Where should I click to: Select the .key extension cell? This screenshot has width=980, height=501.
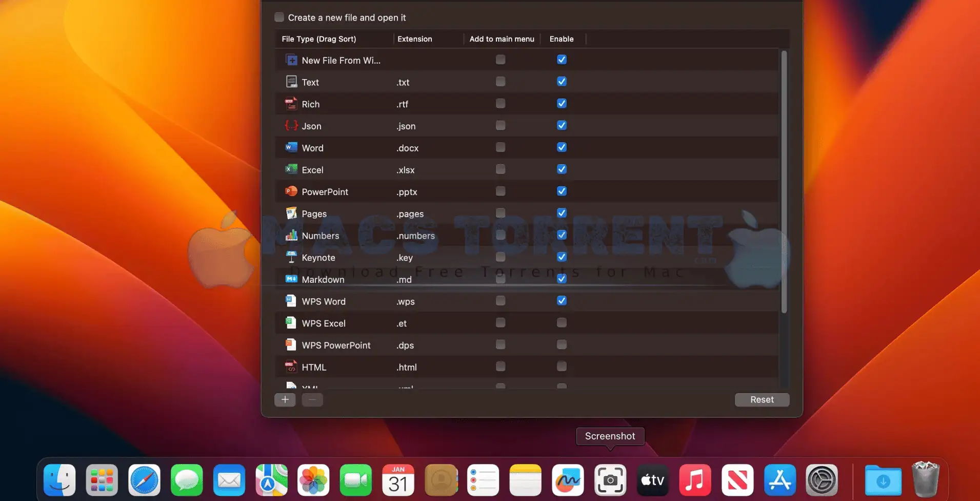pos(405,258)
